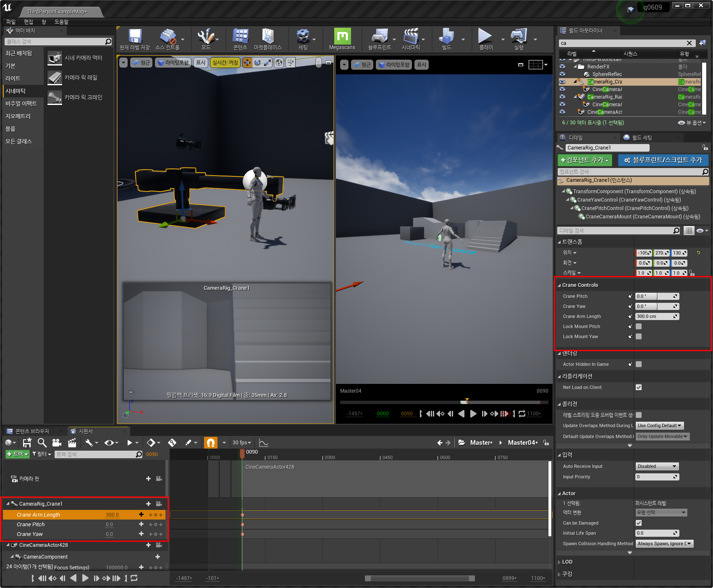The image size is (713, 588).
Task: Select Camera Rig Crane placement item
Action: [79, 97]
